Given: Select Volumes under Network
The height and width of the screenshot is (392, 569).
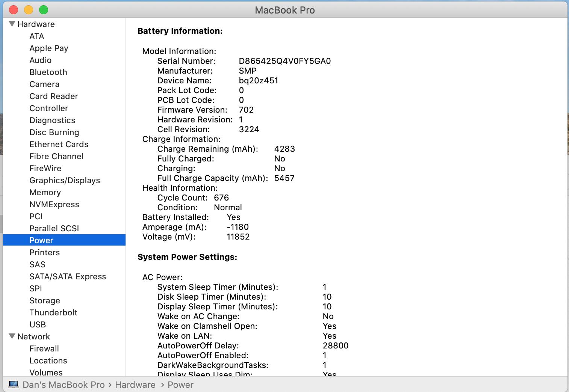Looking at the screenshot, I should 46,372.
